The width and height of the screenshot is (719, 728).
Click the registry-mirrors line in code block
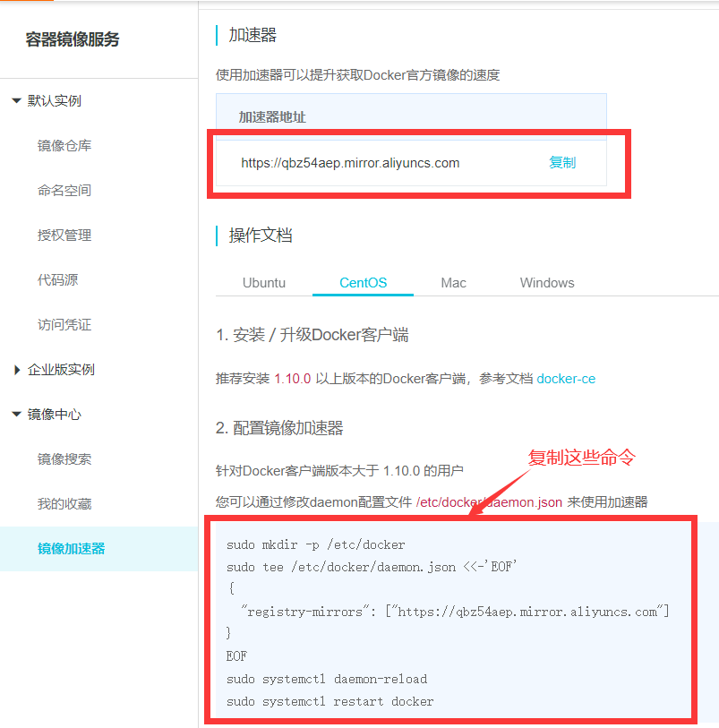[455, 611]
